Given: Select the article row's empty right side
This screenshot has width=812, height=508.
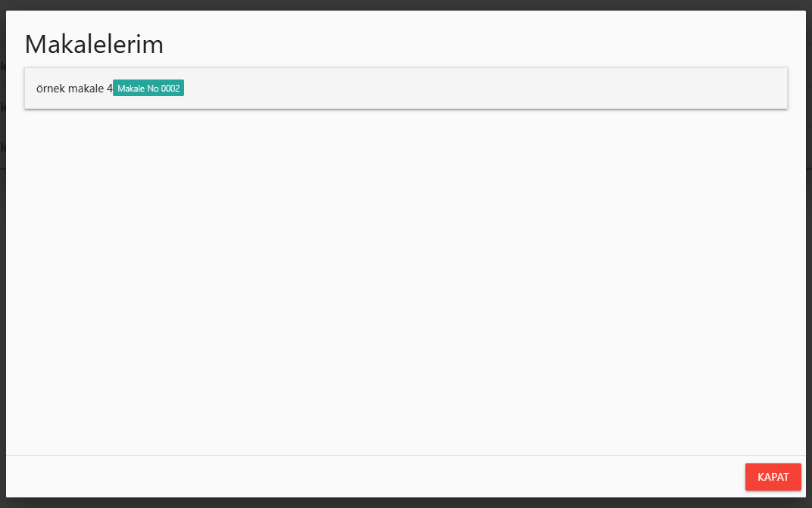Looking at the screenshot, I should [485, 89].
